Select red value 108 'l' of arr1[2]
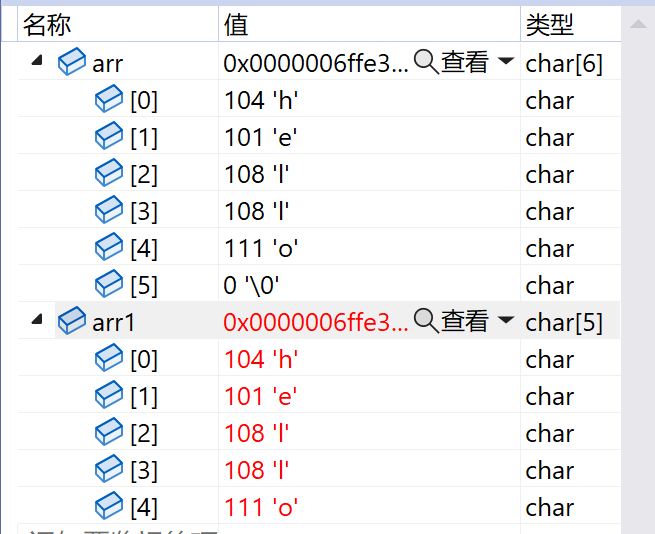The height and width of the screenshot is (534, 655). pyautogui.click(x=256, y=434)
